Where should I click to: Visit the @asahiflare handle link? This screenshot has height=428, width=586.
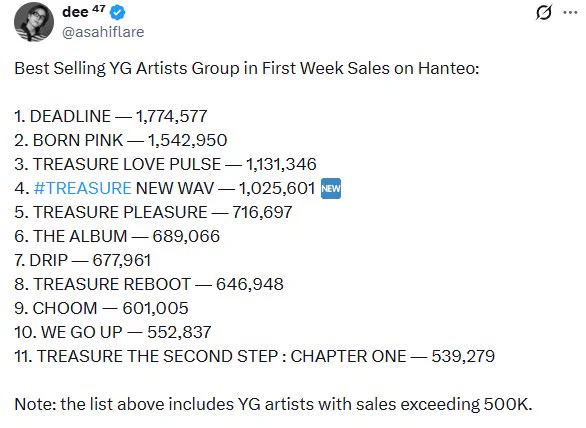[x=103, y=32]
